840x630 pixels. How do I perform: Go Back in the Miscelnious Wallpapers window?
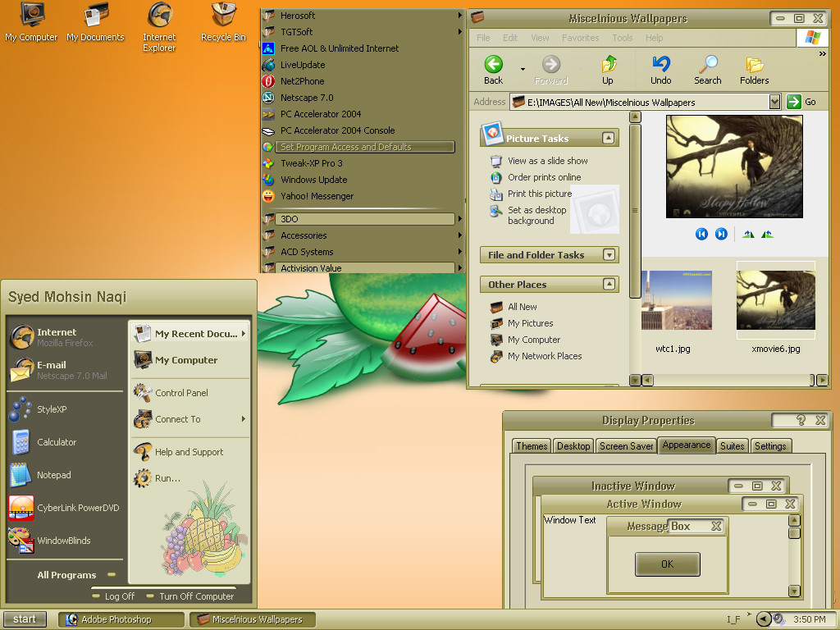coord(493,70)
